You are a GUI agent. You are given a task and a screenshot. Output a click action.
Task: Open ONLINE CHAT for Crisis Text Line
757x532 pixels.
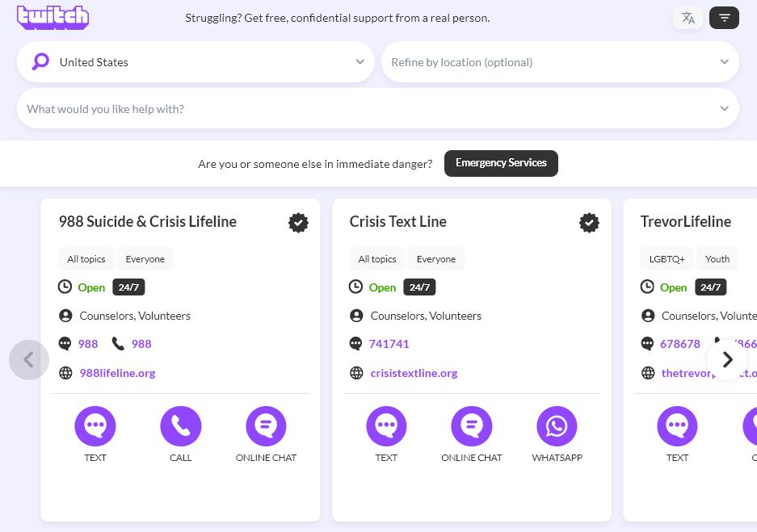tap(471, 425)
